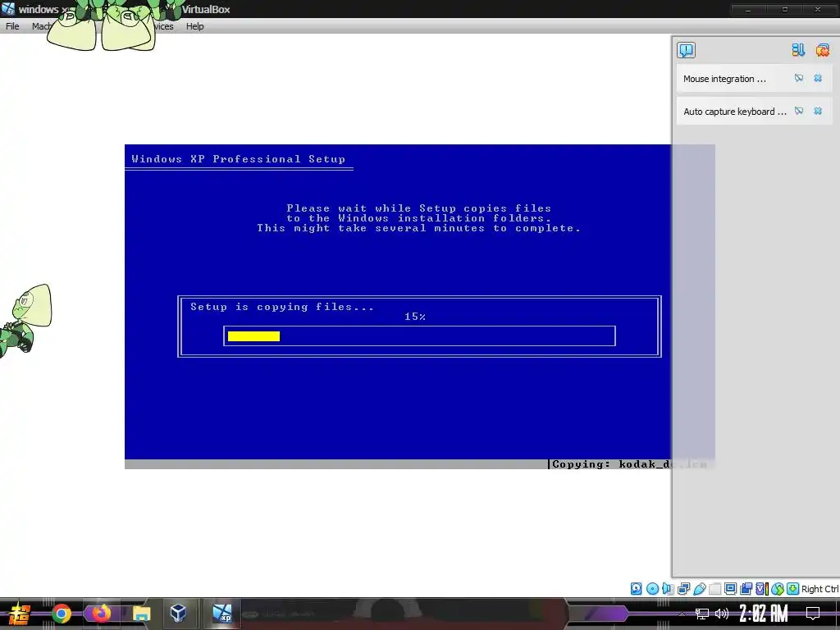Click the recording status icon
This screenshot has width=840, height=630.
point(746,589)
